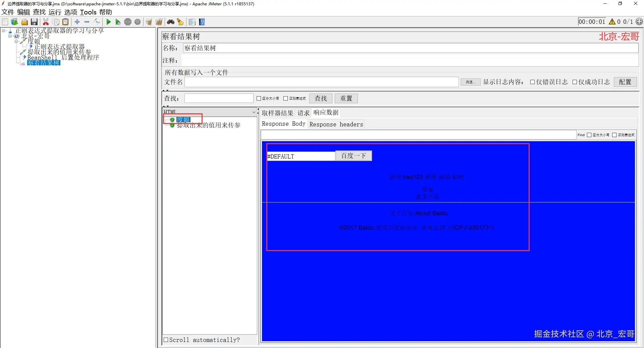644x348 pixels.
Task: Click the blue minus Collapse All icon
Action: [x=87, y=22]
